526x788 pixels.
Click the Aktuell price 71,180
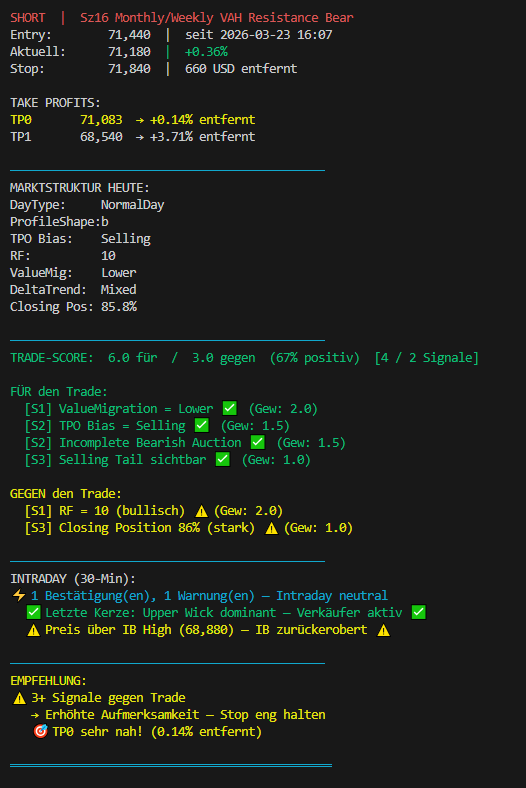[129, 52]
